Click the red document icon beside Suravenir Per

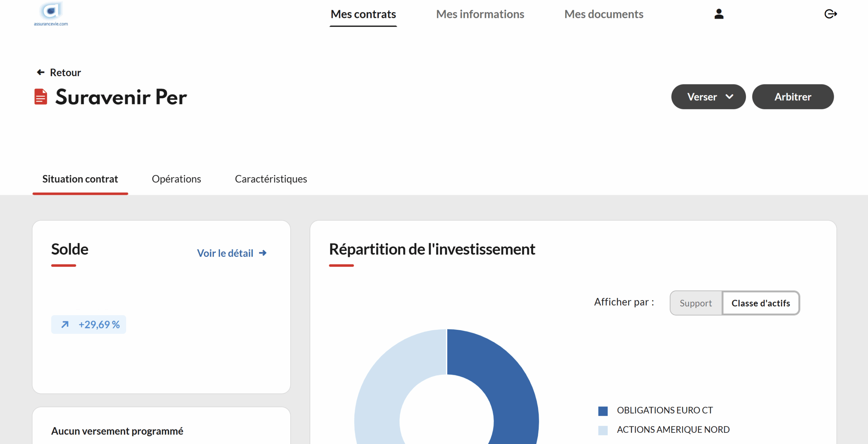(40, 97)
